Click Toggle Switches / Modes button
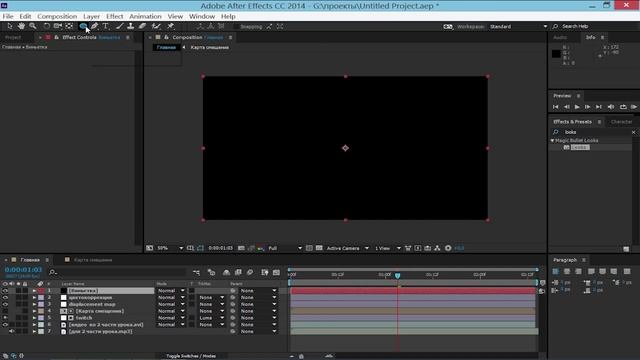Image resolution: width=640 pixels, height=360 pixels. tap(191, 356)
